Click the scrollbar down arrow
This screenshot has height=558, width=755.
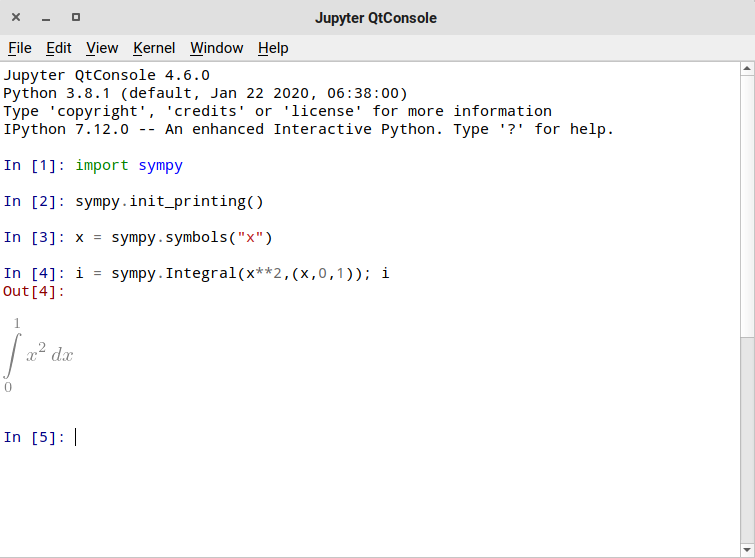[747, 550]
